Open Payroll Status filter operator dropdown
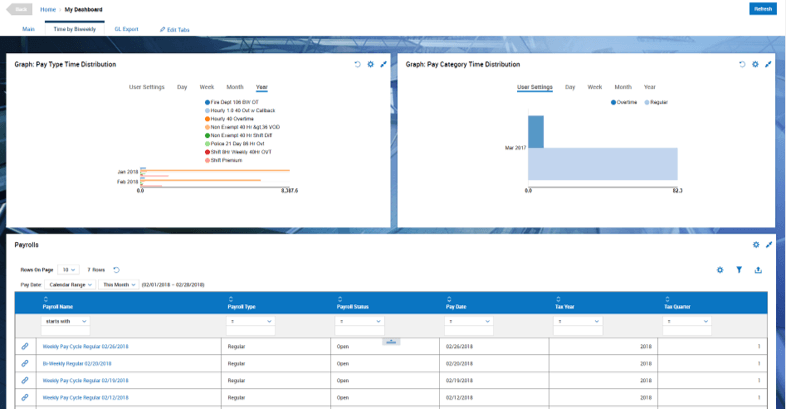Screen dimensions: 786x409 (359, 321)
